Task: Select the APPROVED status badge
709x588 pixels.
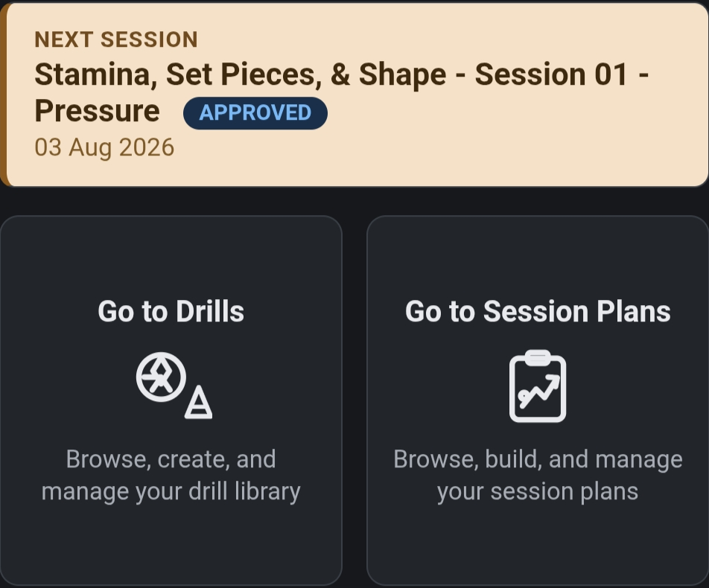Action: pos(255,113)
